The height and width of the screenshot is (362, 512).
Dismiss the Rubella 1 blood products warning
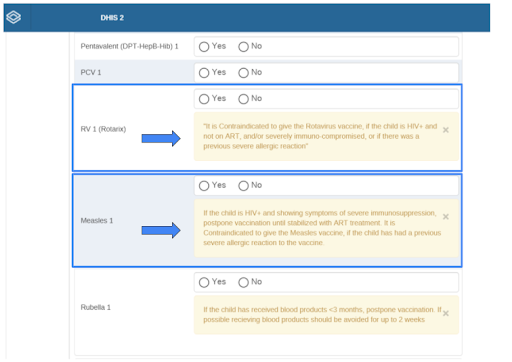[446, 313]
